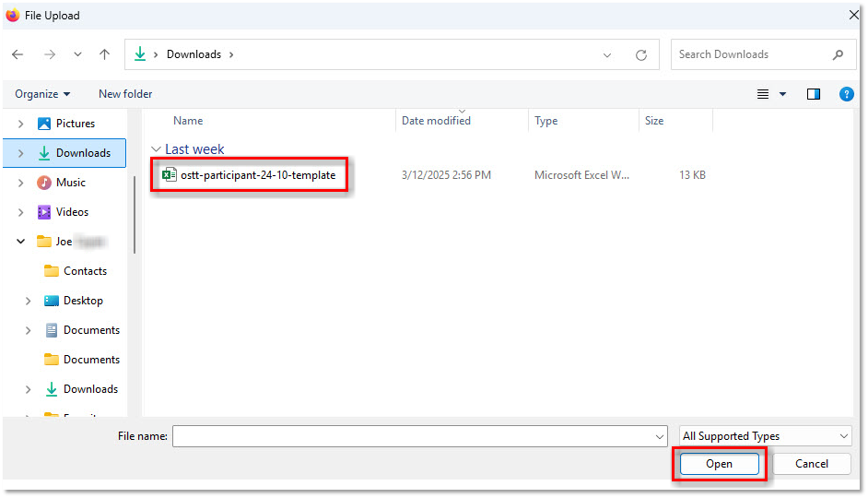Sort by Date modified column

point(436,121)
